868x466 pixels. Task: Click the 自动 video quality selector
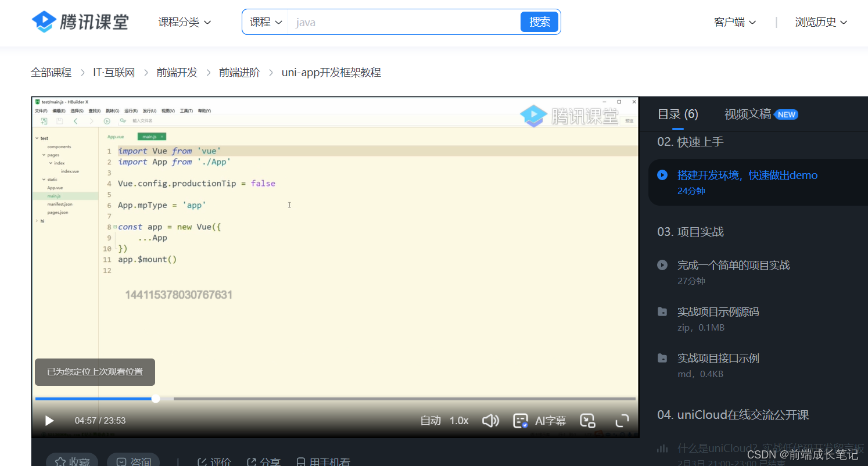(x=431, y=421)
